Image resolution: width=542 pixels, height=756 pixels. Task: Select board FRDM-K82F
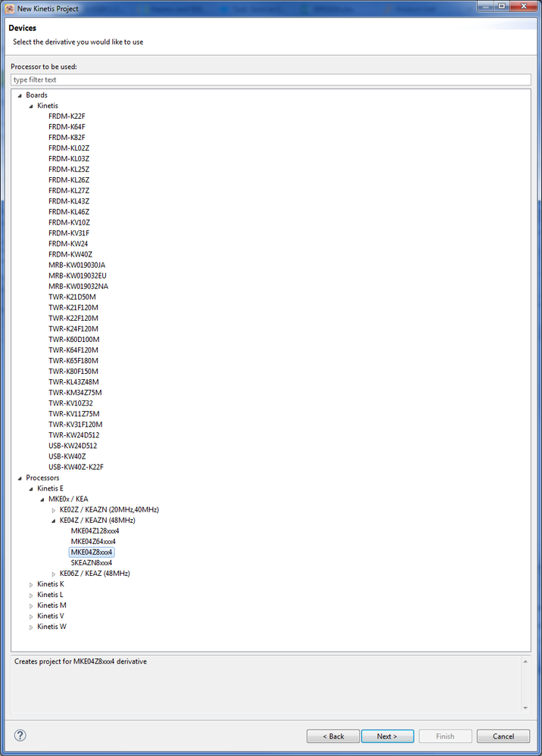tap(67, 138)
